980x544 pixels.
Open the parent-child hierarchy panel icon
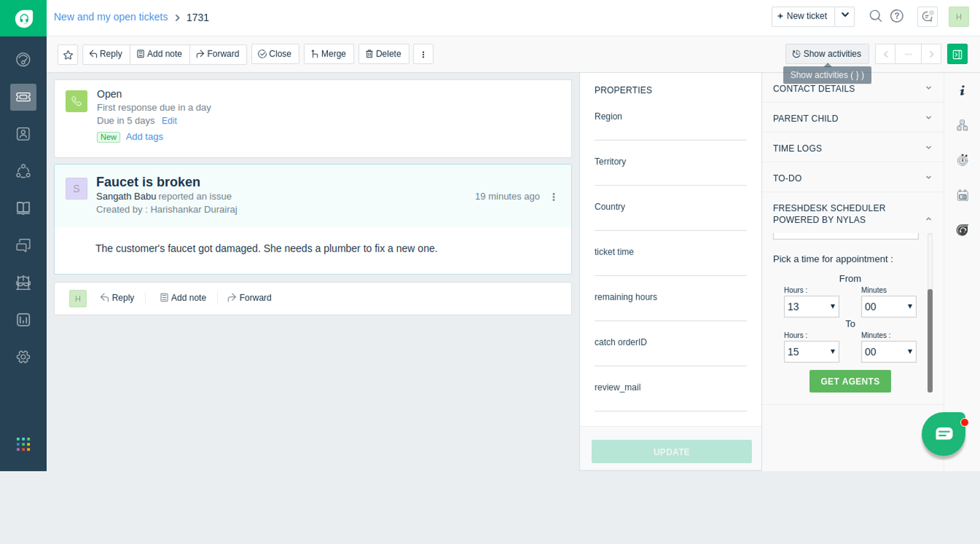click(963, 125)
